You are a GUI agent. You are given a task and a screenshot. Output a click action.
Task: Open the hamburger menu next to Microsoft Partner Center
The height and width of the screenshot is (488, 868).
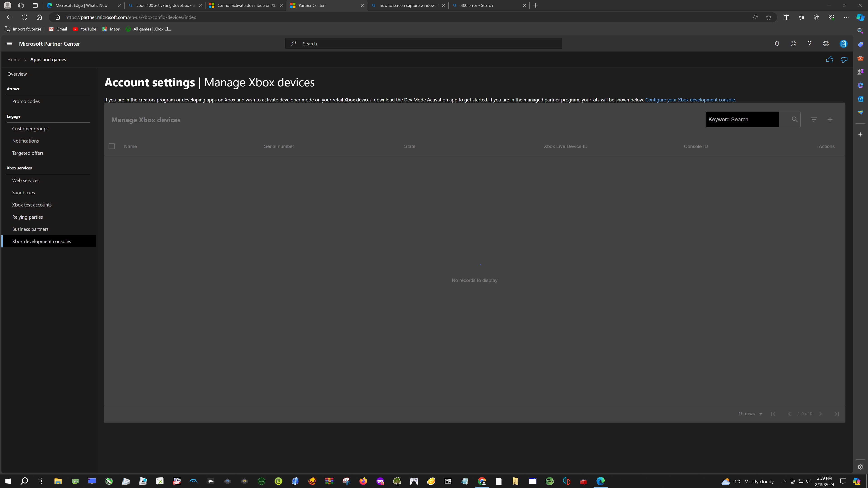9,43
